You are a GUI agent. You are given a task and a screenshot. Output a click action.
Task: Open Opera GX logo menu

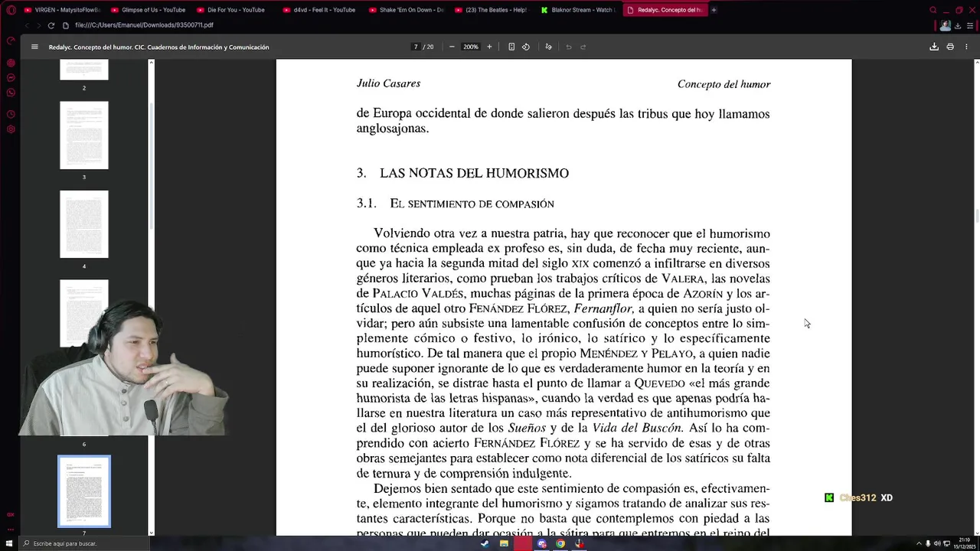(11, 10)
